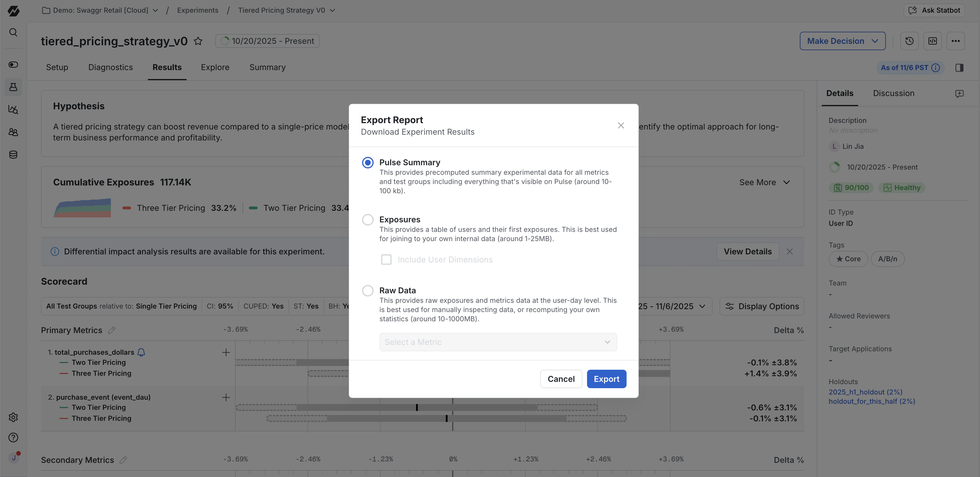
Task: Switch to the Discussion tab
Action: click(x=894, y=93)
